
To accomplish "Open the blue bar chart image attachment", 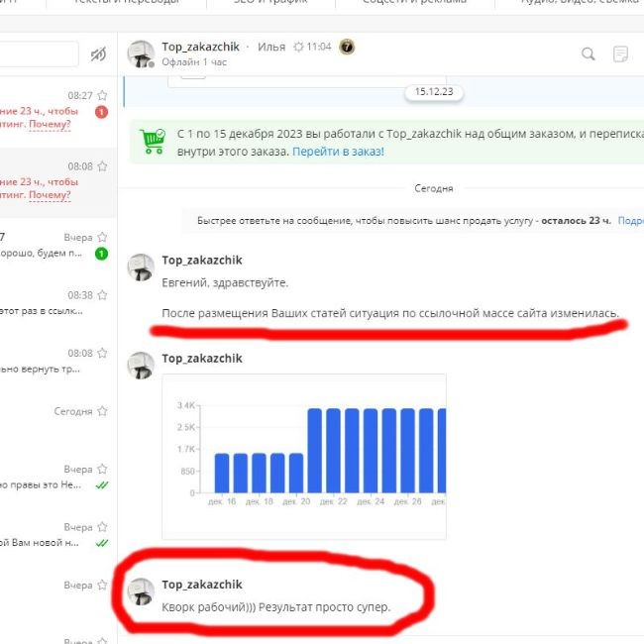I will [x=303, y=456].
